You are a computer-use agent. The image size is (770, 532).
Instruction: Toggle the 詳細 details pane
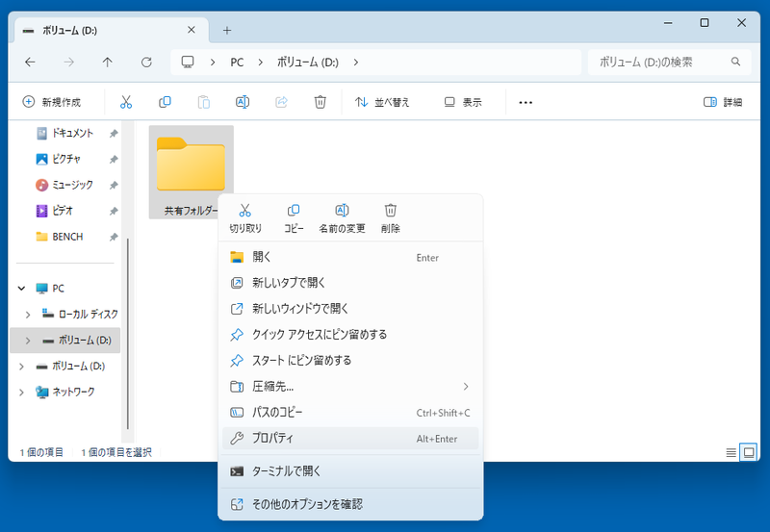coord(723,102)
